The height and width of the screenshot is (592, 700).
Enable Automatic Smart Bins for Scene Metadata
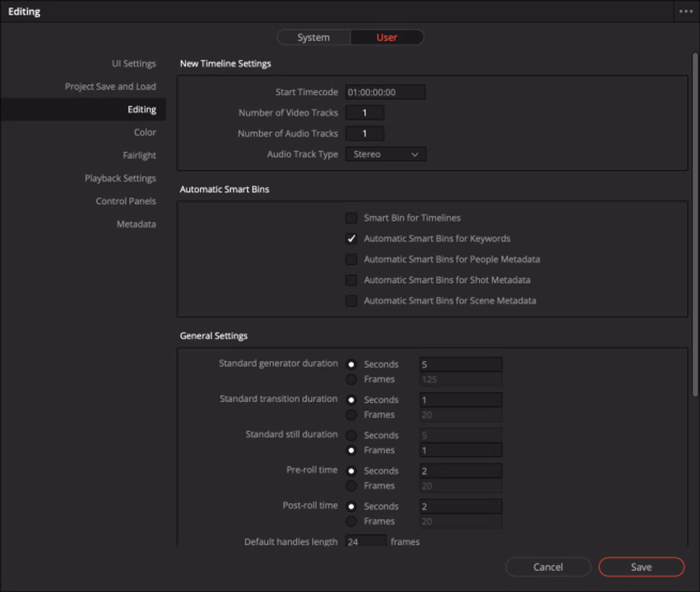[x=351, y=301]
